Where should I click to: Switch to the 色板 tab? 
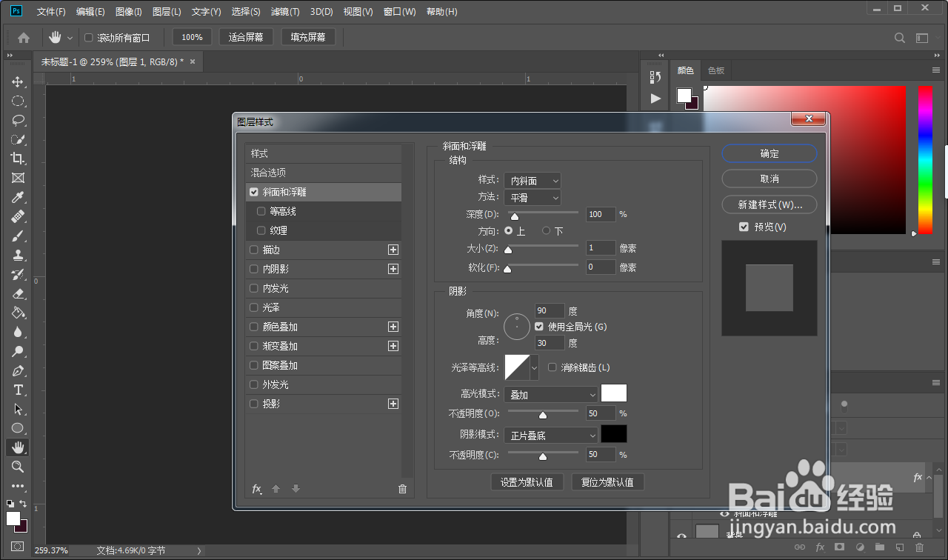point(716,70)
